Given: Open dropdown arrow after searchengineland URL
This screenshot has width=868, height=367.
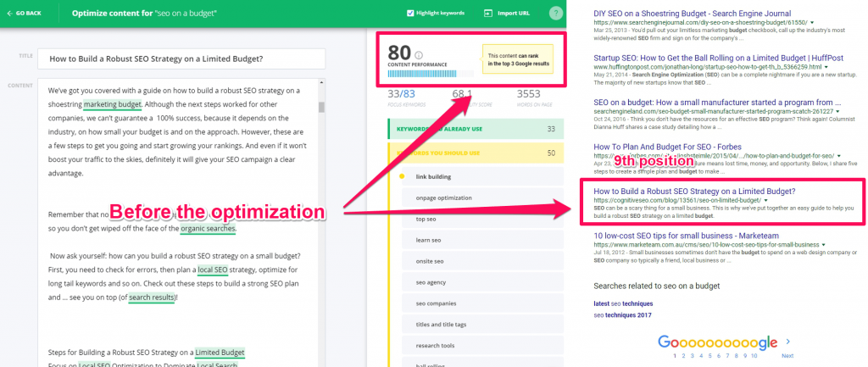Looking at the screenshot, I should tap(839, 112).
